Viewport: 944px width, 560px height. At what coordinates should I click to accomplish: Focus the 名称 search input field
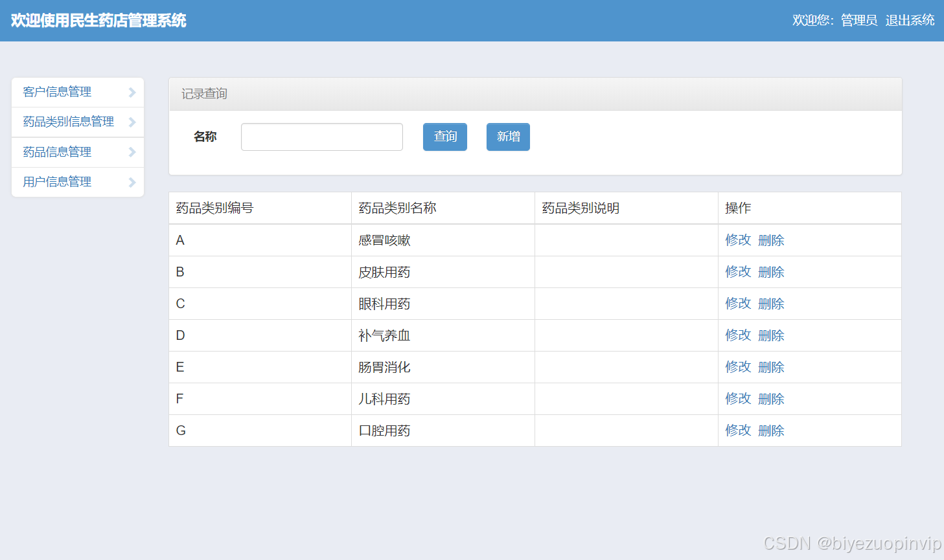point(322,137)
